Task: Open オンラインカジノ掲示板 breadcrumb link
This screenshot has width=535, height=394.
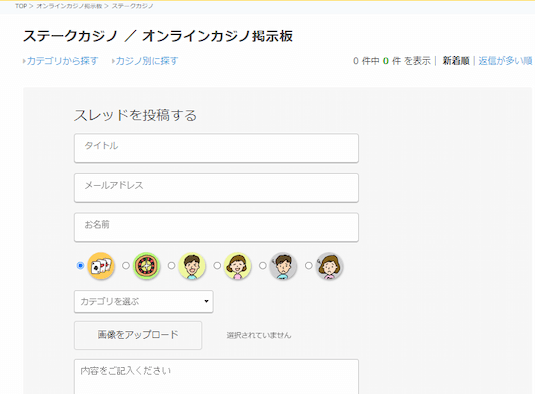Action: point(69,6)
